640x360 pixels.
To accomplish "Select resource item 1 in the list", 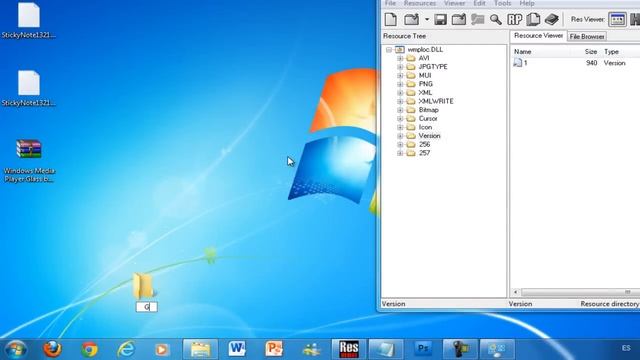I will pyautogui.click(x=520, y=63).
